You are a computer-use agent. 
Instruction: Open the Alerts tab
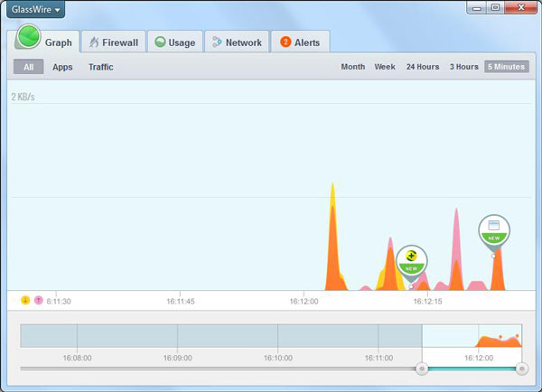pos(300,42)
